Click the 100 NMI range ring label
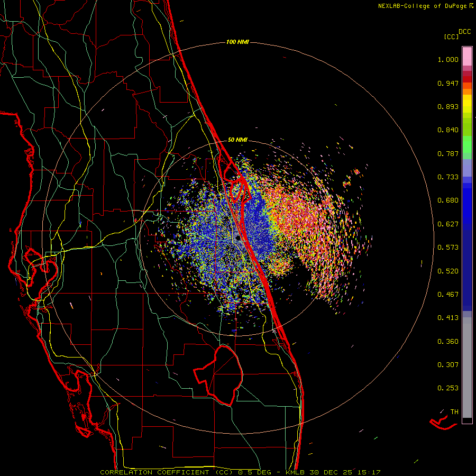Image resolution: width=476 pixels, height=476 pixels. pos(237,42)
